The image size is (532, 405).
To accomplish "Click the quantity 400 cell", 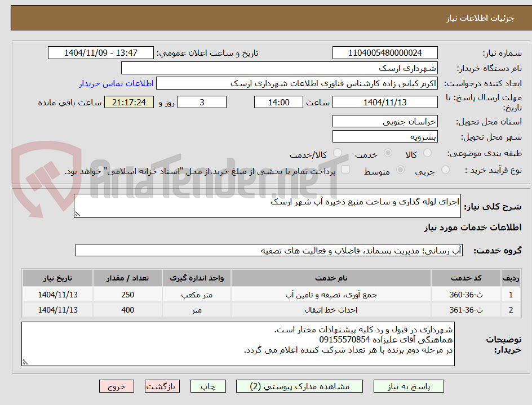I will (127, 310).
